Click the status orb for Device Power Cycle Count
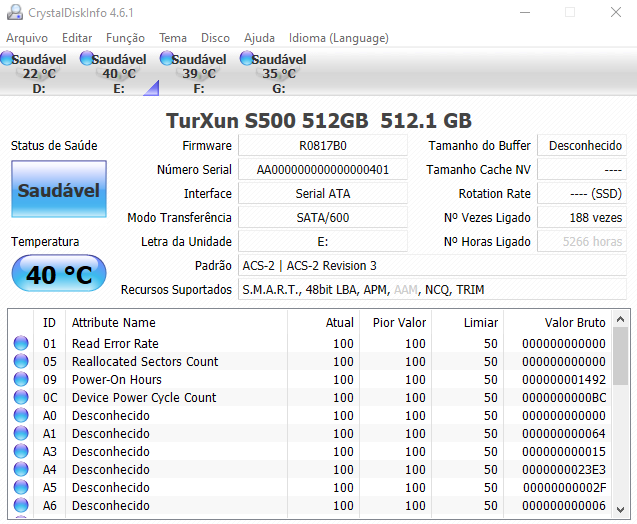Image resolution: width=637 pixels, height=524 pixels. click(x=21, y=397)
